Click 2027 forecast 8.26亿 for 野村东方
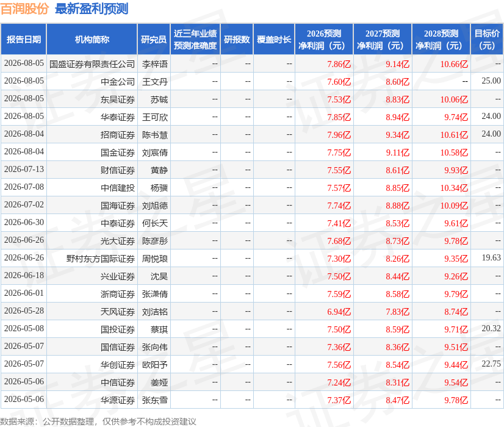Screen dimensions: 504x427 (x=398, y=259)
